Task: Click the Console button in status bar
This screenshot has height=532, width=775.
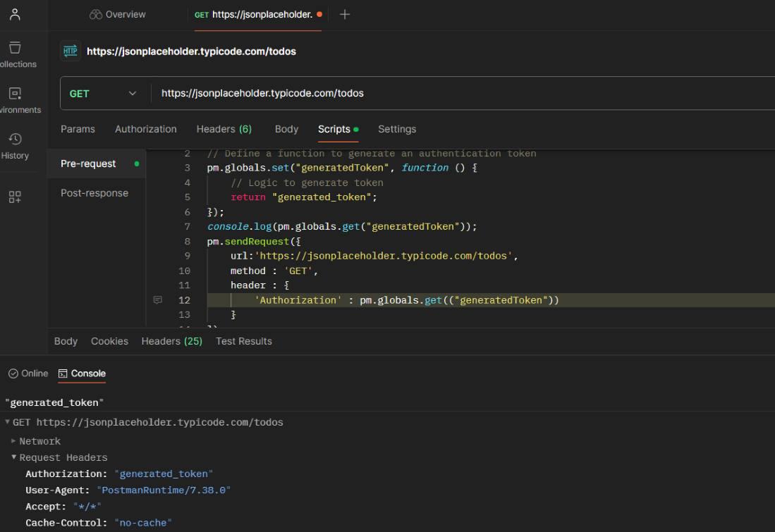Action: 82,373
